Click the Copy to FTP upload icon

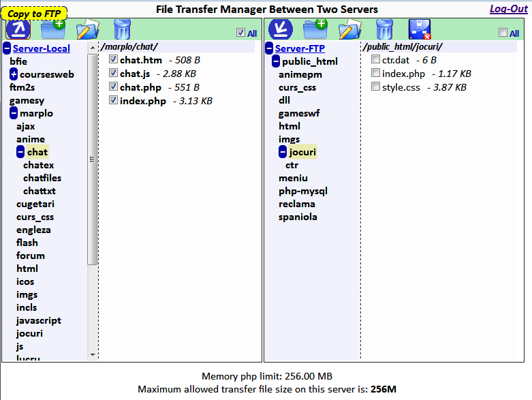point(18,29)
